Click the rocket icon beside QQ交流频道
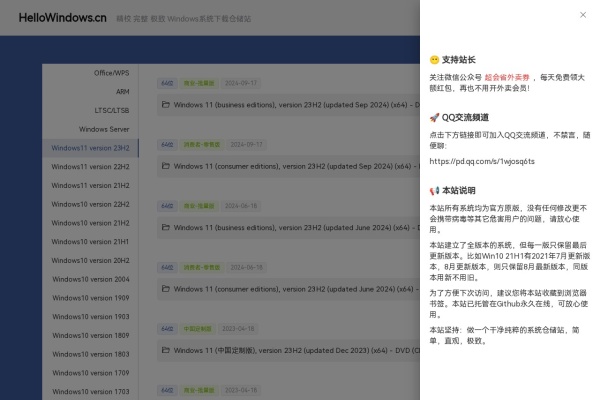This screenshot has width=600, height=400. point(434,117)
